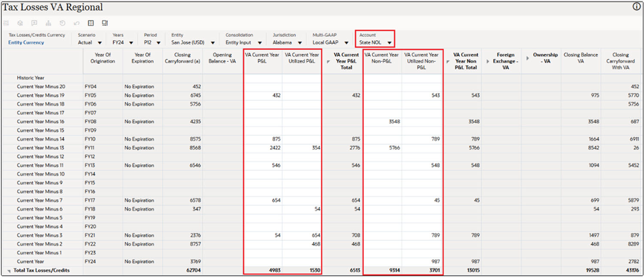This screenshot has height=277, width=644.
Task: Click the undo arrow icon
Action: [x=76, y=23]
